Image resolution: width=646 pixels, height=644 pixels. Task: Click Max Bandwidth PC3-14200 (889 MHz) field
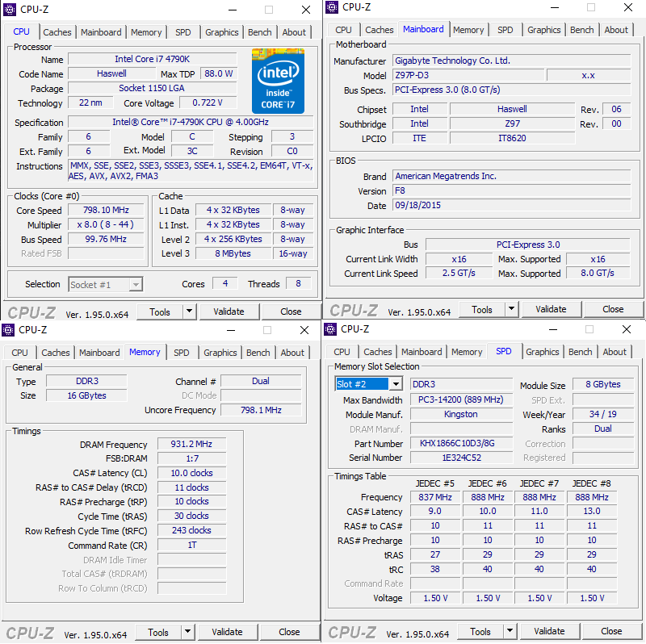(461, 399)
